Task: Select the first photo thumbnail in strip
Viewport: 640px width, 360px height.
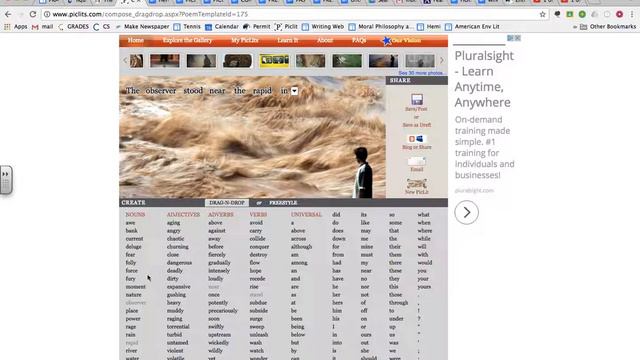Action: 137,61
